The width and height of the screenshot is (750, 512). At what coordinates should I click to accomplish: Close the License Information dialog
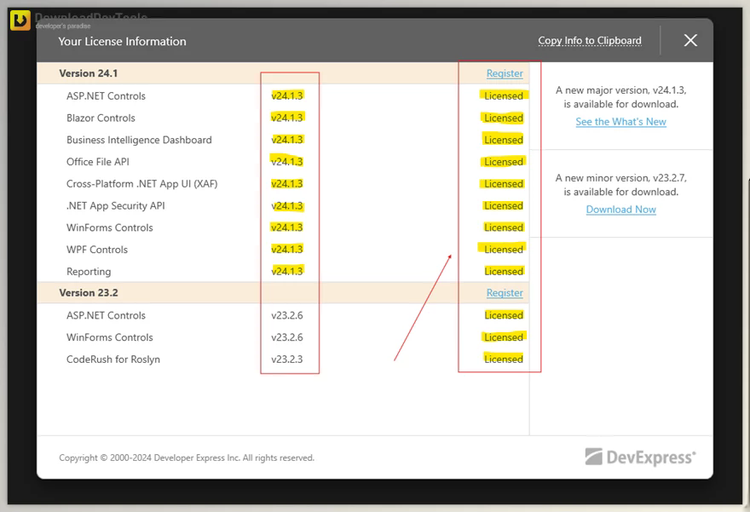(690, 40)
